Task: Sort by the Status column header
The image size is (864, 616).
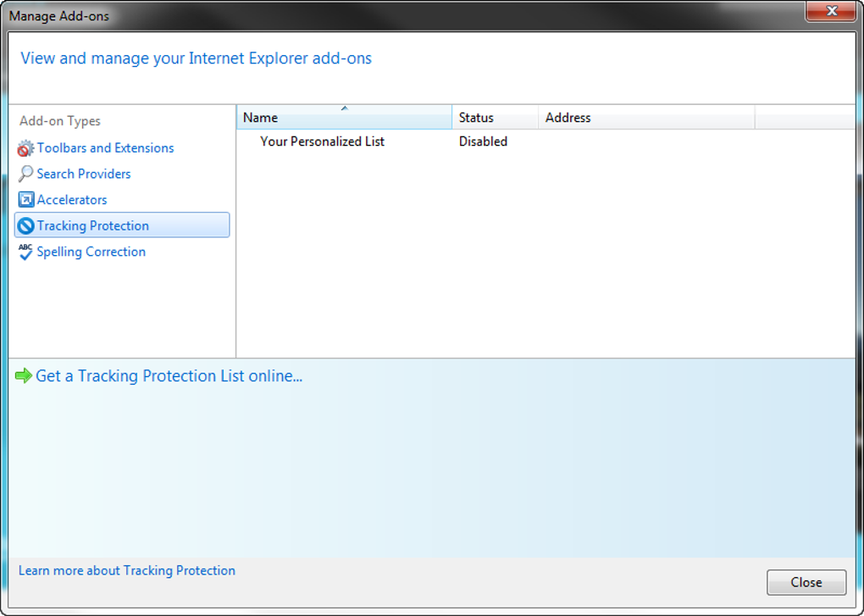Action: 495,118
